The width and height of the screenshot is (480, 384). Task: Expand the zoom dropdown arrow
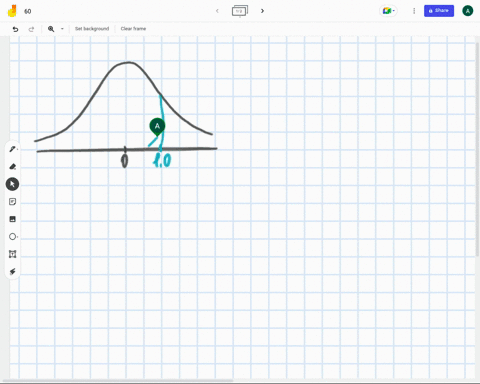click(62, 29)
